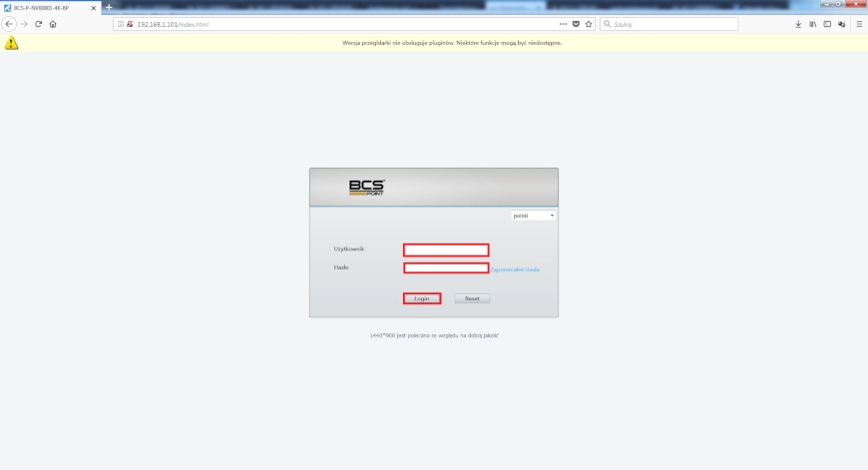Open the browser home page icon
The image size is (868, 470).
click(53, 24)
